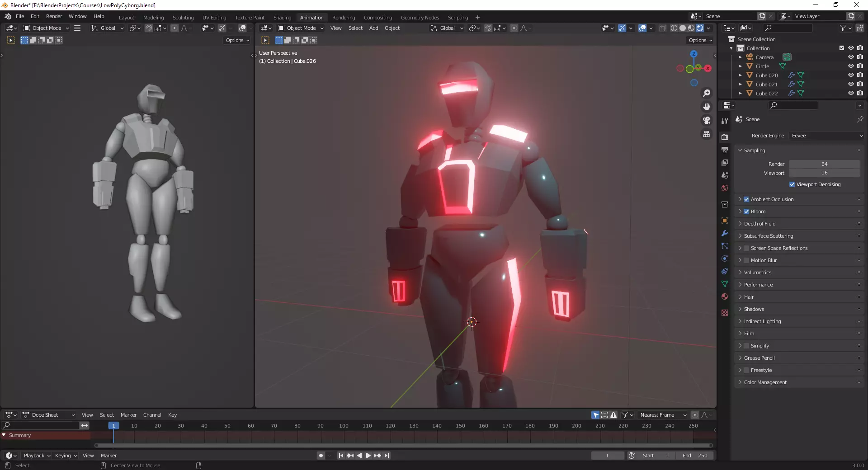Open the Render menu in top bar
868x470 pixels.
(54, 16)
